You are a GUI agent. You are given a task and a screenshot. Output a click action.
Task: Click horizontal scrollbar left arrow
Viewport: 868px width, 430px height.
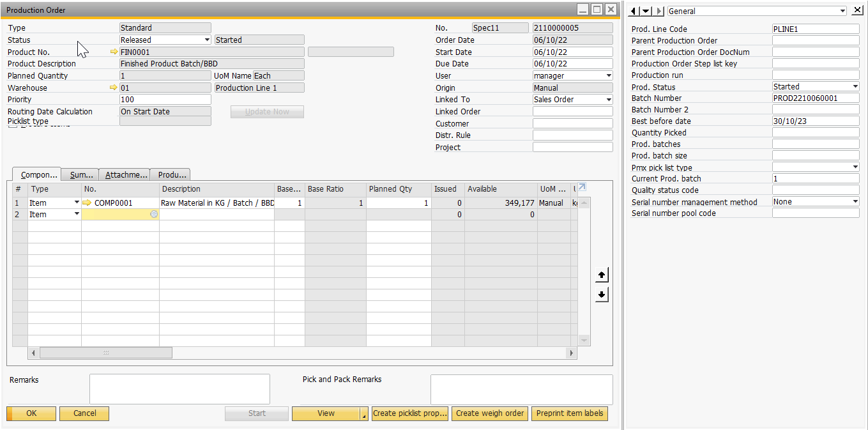(33, 353)
